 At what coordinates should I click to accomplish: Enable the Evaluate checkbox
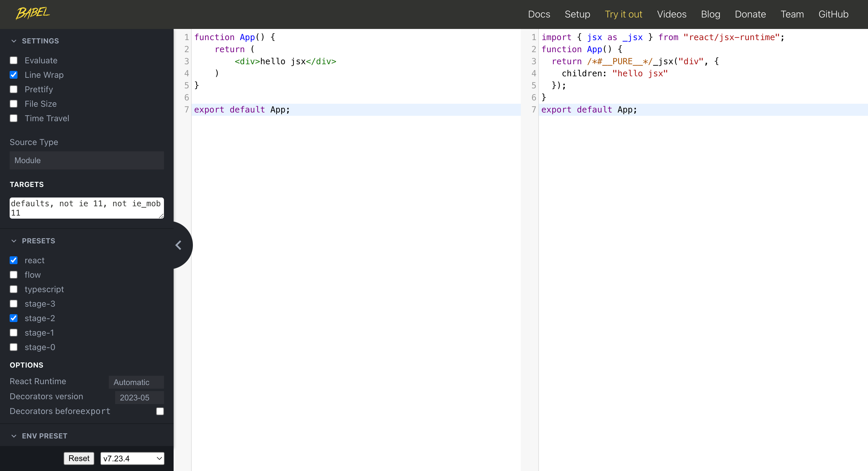(x=14, y=60)
